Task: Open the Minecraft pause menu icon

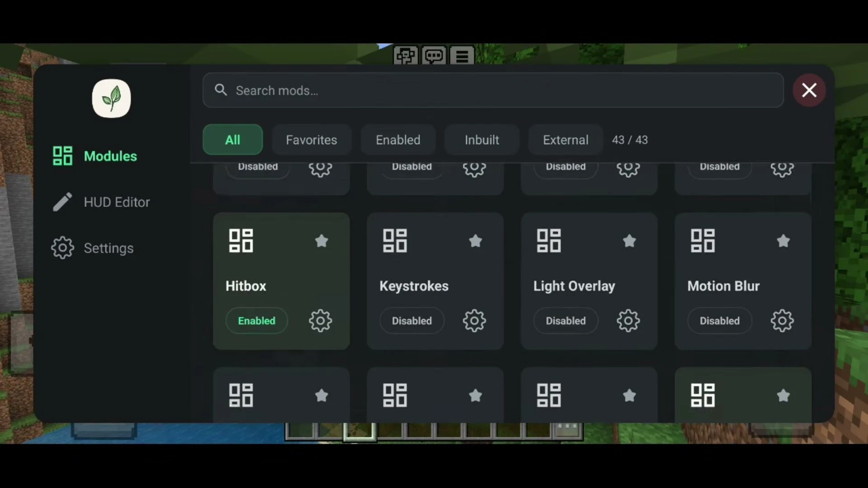Action: pos(462,56)
